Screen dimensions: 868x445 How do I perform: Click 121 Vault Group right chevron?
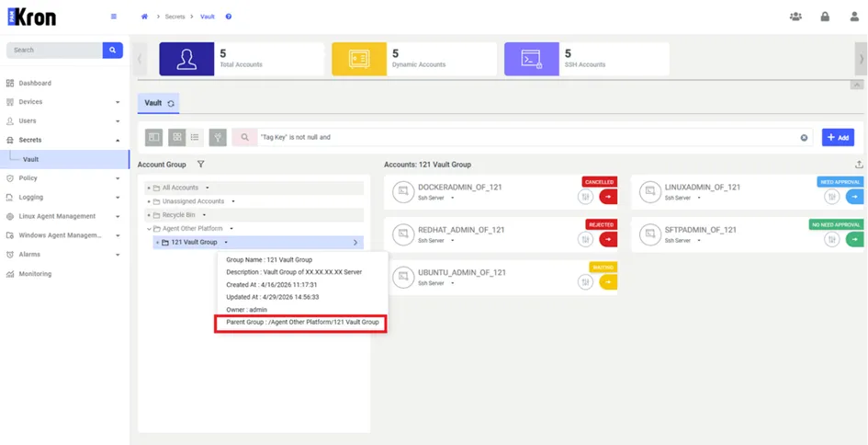pyautogui.click(x=355, y=242)
